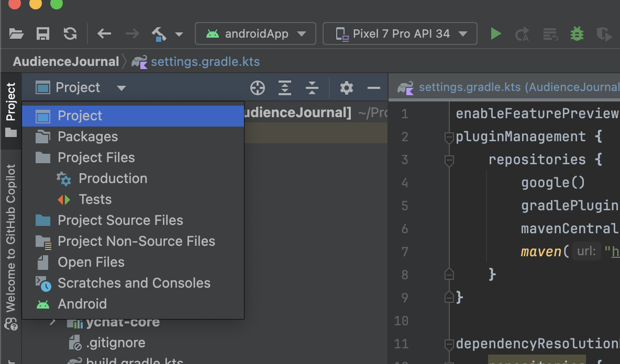620x364 pixels.
Task: Locate opened file in Project tree
Action: [x=258, y=87]
